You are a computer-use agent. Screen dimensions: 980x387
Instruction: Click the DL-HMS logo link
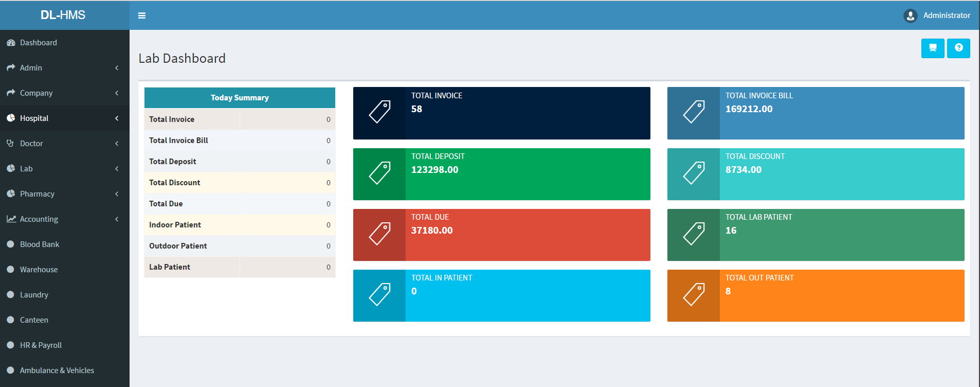63,15
